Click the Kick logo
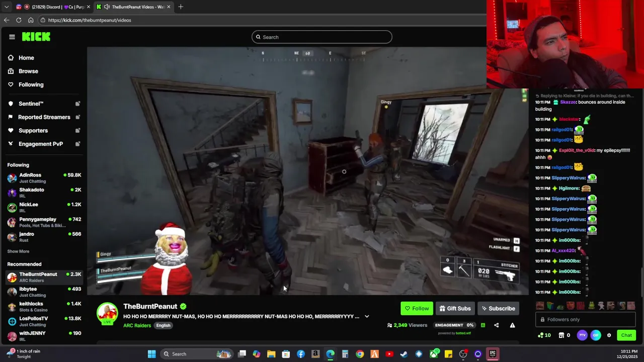Viewport: 644px width, 362px height. (x=36, y=37)
